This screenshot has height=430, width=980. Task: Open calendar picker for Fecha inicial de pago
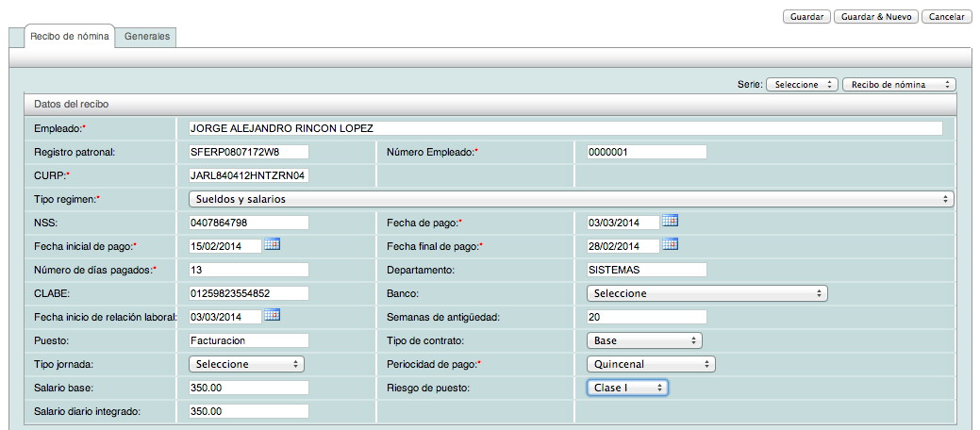[272, 244]
